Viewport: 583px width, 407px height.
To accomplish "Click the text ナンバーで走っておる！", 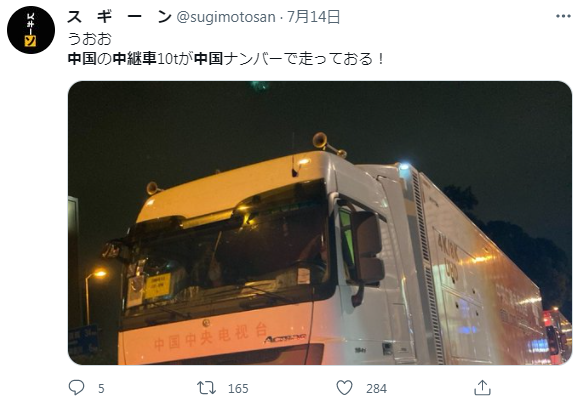I will [304, 59].
